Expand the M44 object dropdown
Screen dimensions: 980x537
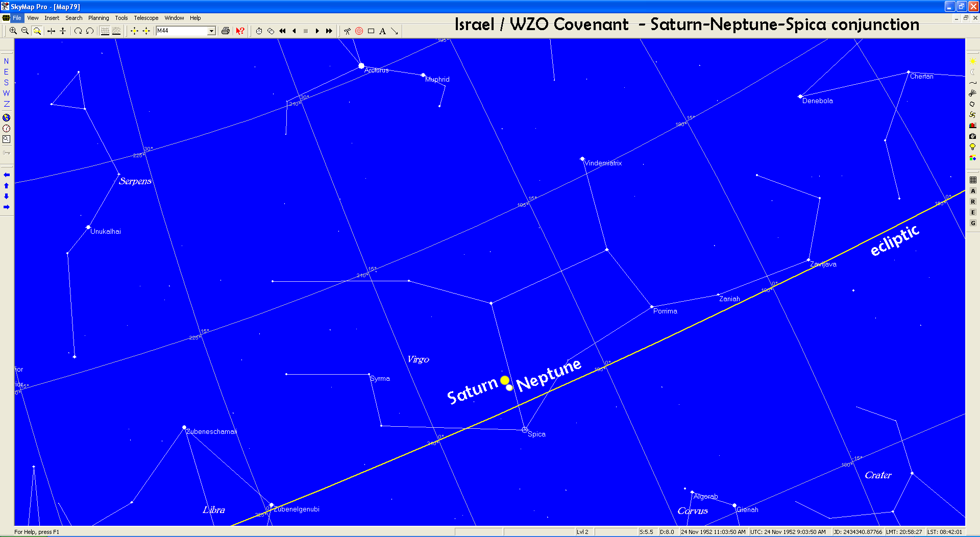pos(211,31)
